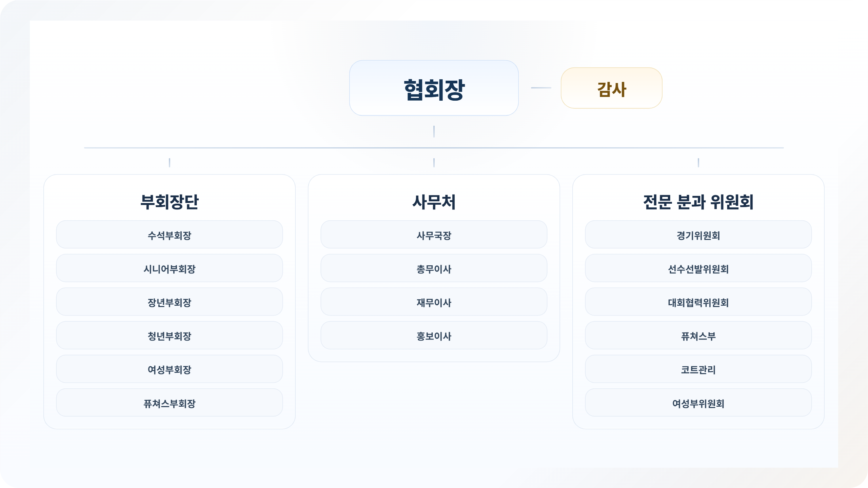Select the 여성부회장 item
Image resolution: width=868 pixels, height=488 pixels.
click(x=169, y=369)
